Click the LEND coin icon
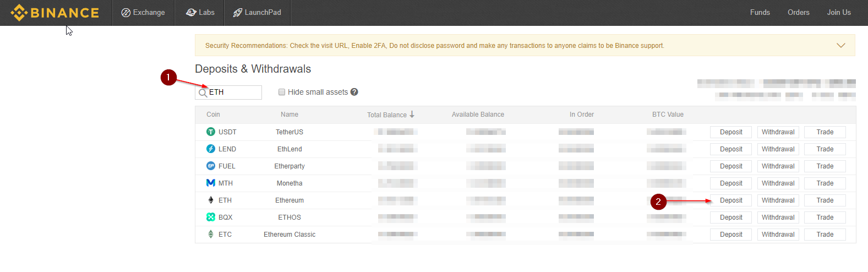The height and width of the screenshot is (272, 868). coord(211,149)
